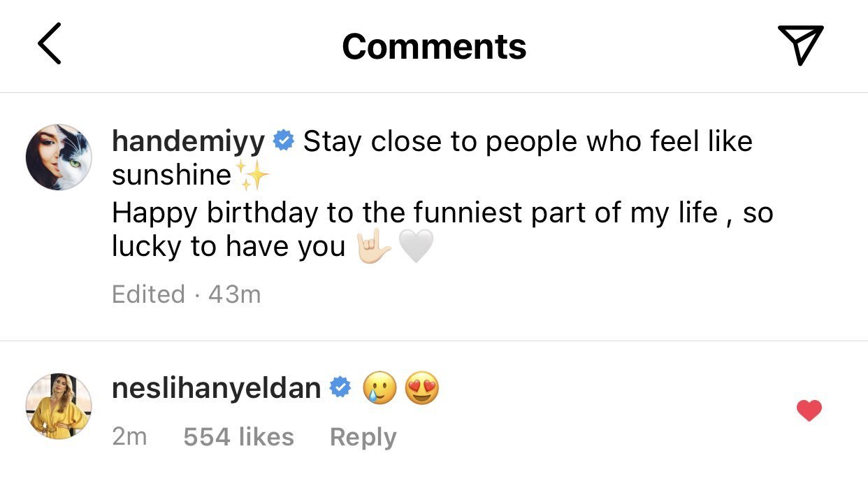Click the 2m timestamp under neslihanyeldan
Image resolution: width=868 pixels, height=486 pixels.
[x=129, y=437]
